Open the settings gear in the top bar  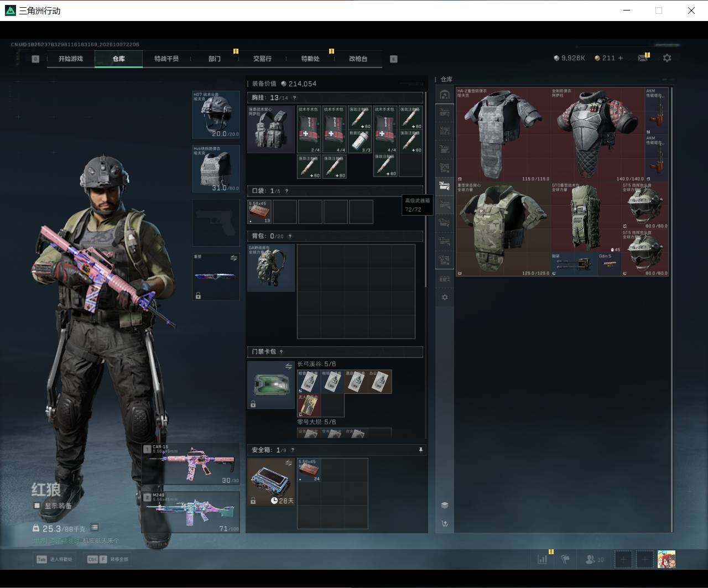point(667,58)
